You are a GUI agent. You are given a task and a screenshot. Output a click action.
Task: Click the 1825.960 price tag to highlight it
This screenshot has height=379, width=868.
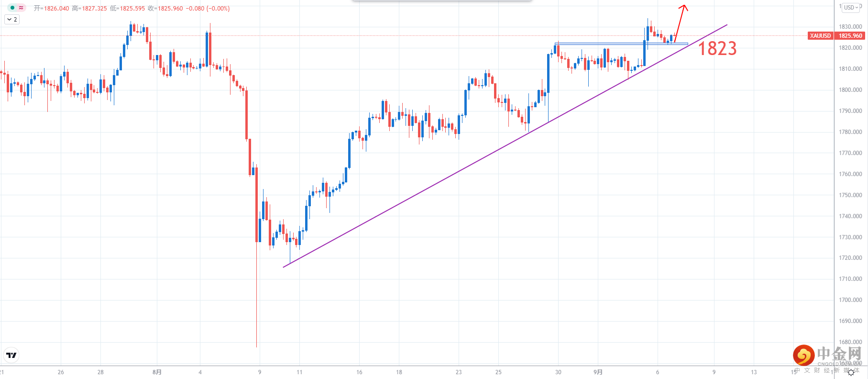(849, 35)
